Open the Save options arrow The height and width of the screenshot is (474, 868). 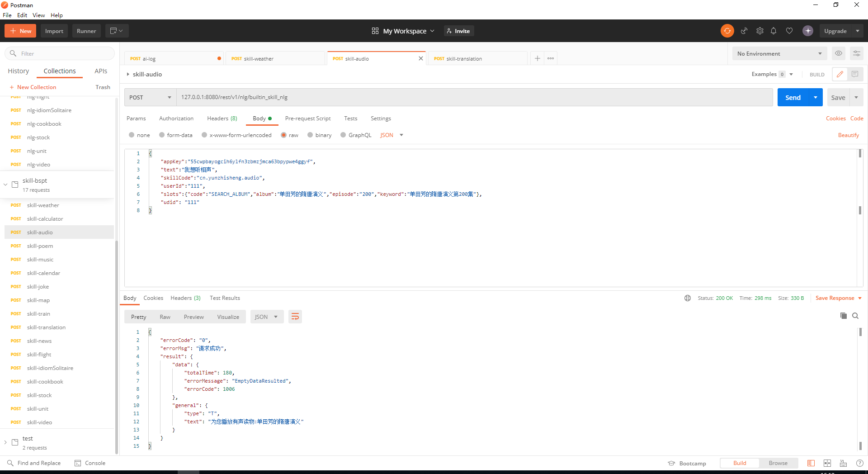[856, 97]
